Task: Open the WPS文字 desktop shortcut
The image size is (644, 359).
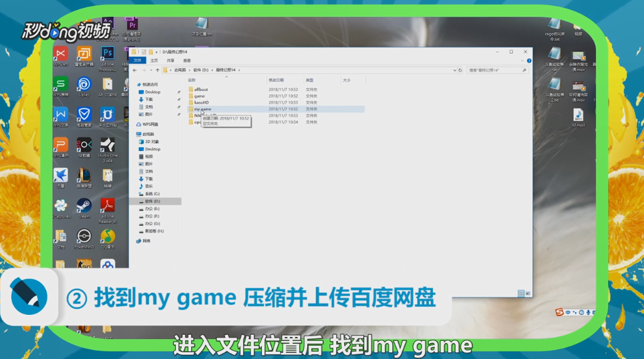Action: [x=60, y=117]
